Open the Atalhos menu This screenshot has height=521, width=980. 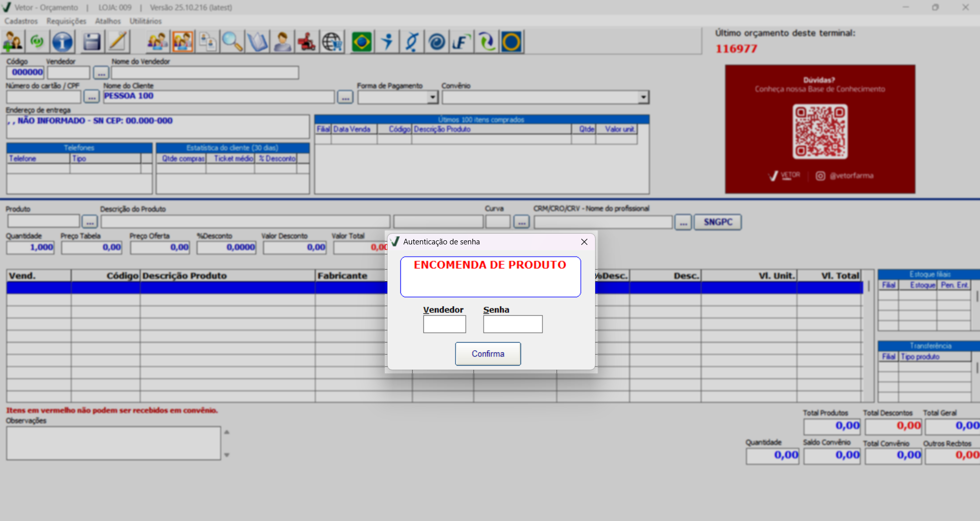click(x=108, y=21)
